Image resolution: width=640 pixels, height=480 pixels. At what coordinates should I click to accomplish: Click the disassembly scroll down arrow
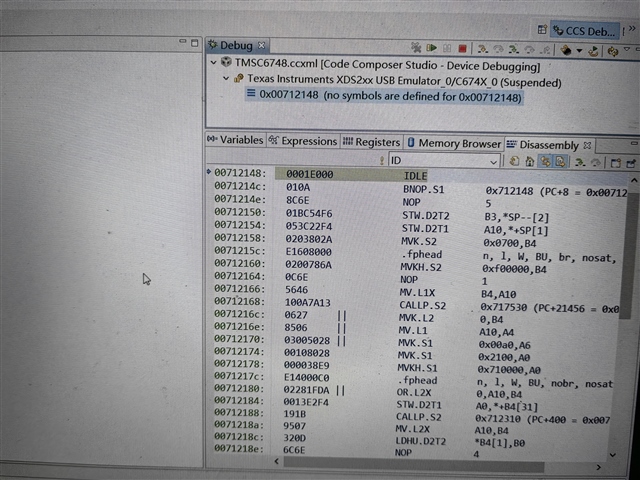point(613,455)
